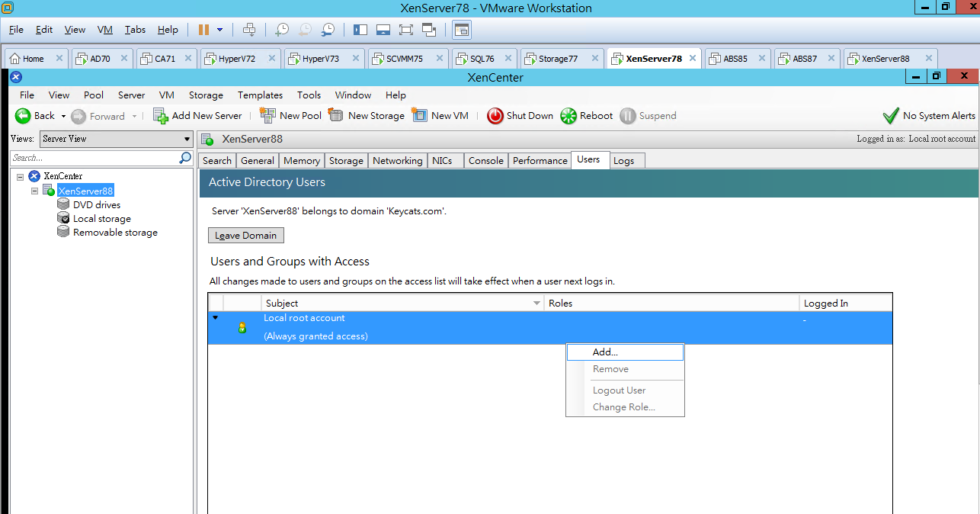Collapse the Local root account row triangle
This screenshot has height=514, width=980.
(x=216, y=318)
